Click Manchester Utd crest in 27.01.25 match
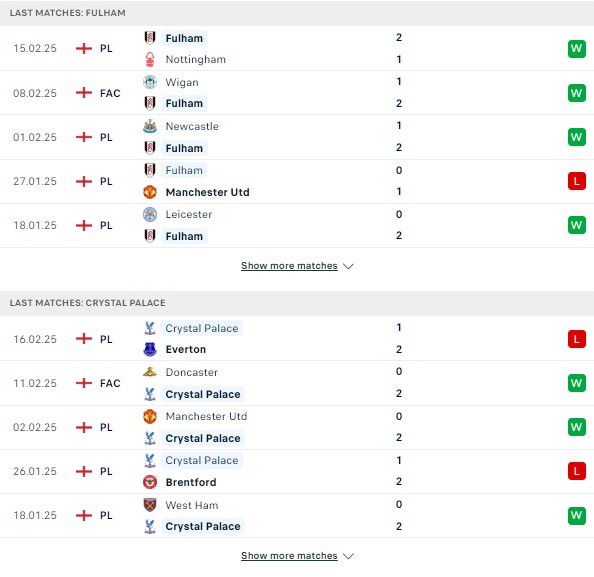Image resolution: width=594 pixels, height=577 pixels. 150,192
